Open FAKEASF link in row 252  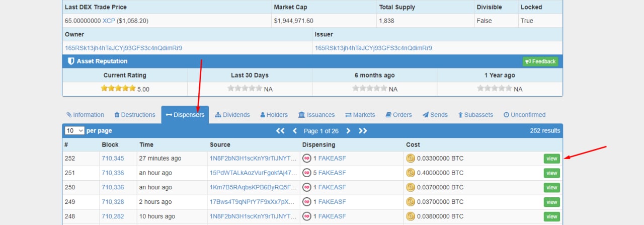(332, 158)
